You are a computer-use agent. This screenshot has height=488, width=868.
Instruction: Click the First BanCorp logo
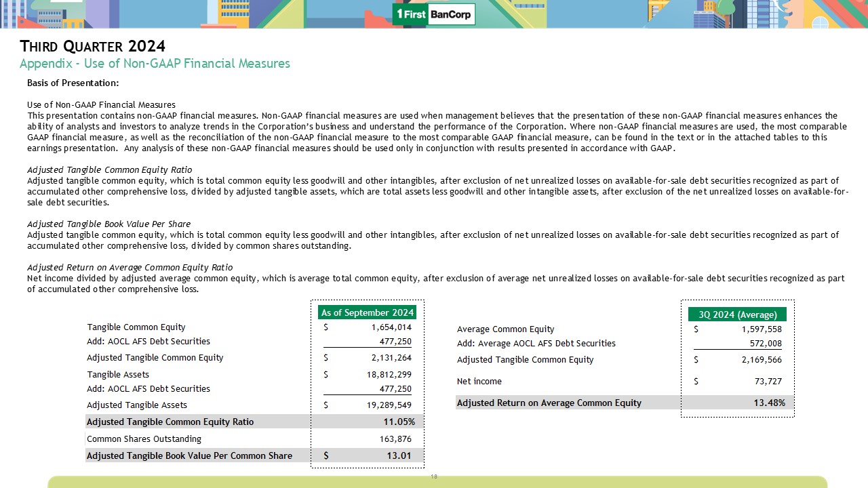[x=434, y=14]
